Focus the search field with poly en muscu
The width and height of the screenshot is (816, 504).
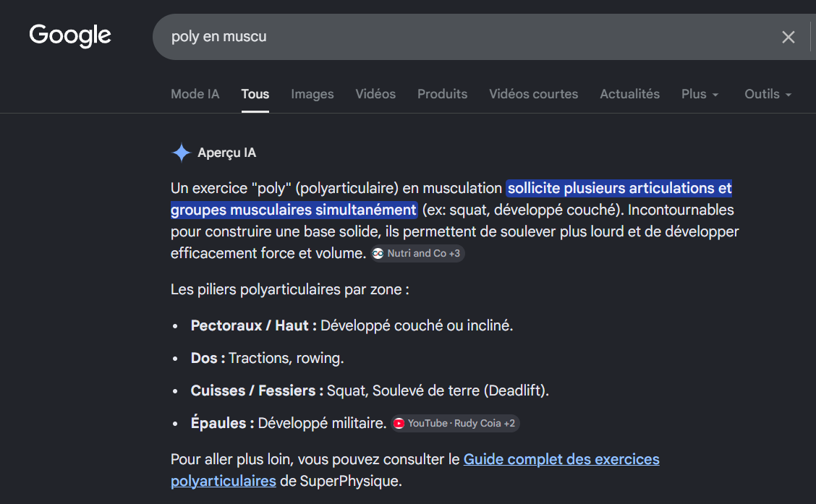468,37
